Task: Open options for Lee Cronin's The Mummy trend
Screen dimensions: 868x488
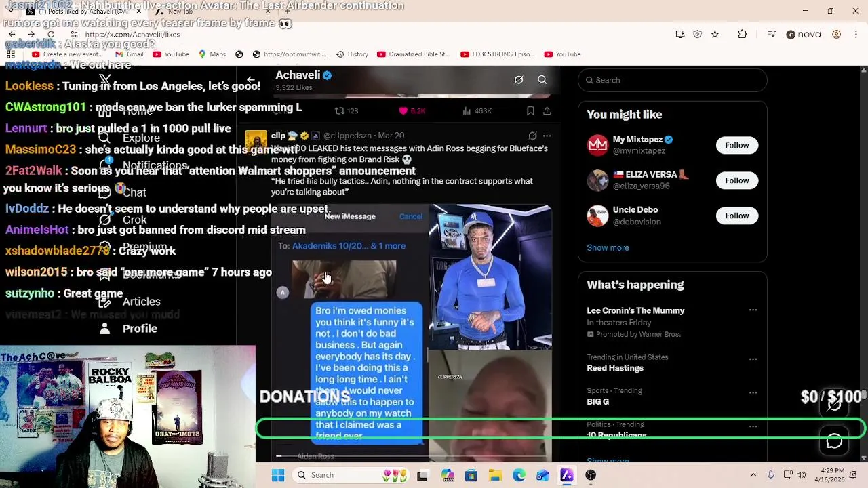Action: (x=753, y=310)
